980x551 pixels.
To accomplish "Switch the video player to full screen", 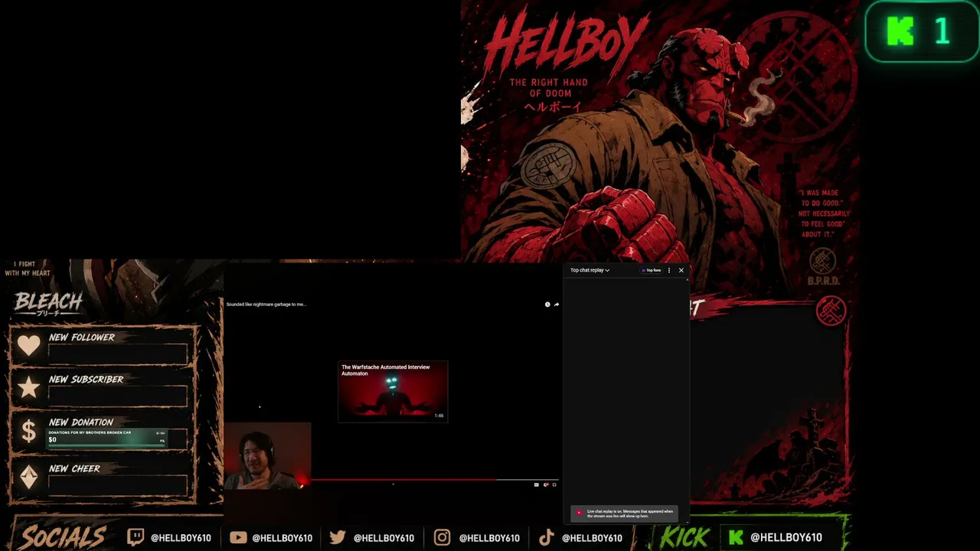I will 554,484.
